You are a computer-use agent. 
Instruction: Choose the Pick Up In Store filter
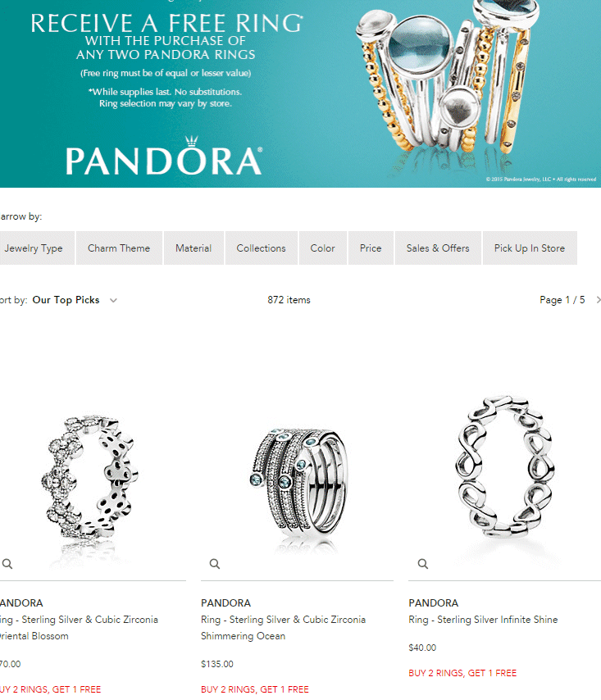click(530, 248)
